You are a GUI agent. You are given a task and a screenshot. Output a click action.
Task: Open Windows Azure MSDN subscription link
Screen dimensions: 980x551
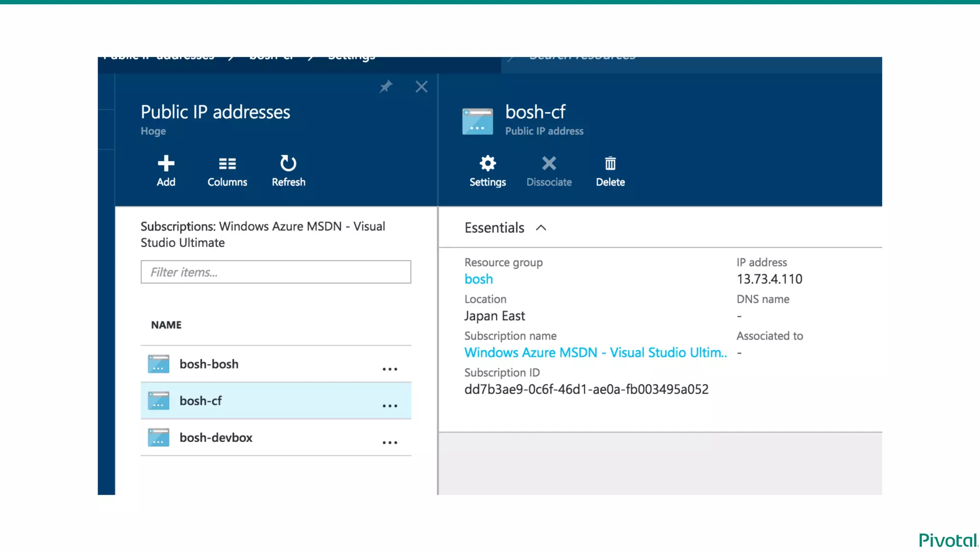(x=595, y=353)
